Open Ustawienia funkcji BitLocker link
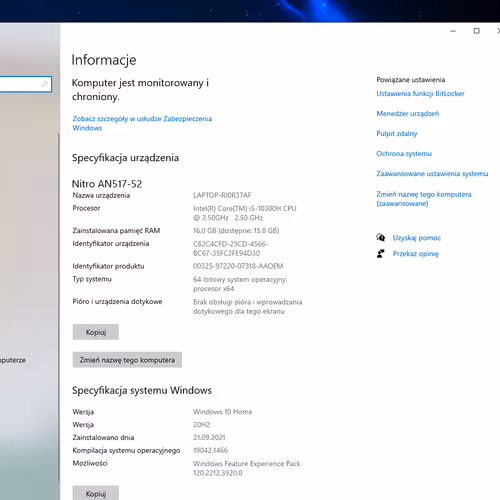Image resolution: width=500 pixels, height=500 pixels. [x=420, y=94]
